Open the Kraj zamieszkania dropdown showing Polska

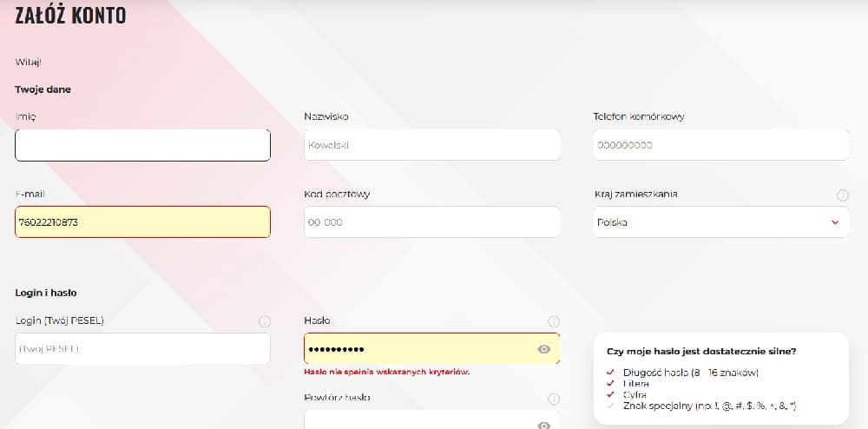coord(720,222)
